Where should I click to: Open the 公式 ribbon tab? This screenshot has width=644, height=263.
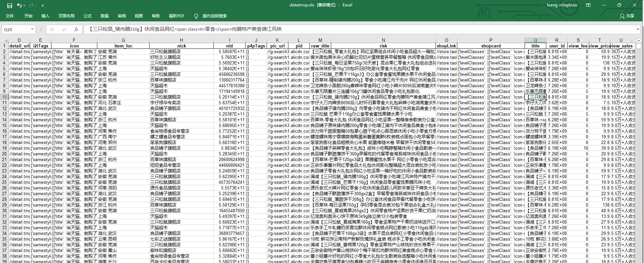(x=88, y=16)
